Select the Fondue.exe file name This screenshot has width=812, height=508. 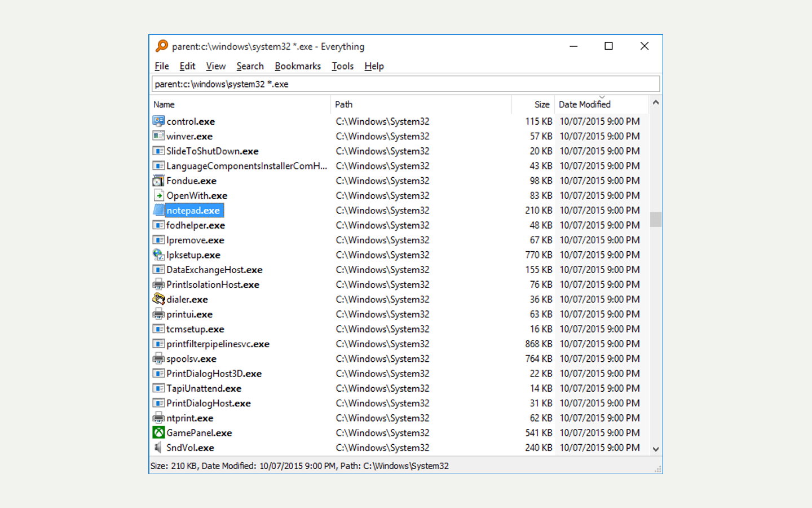(191, 181)
